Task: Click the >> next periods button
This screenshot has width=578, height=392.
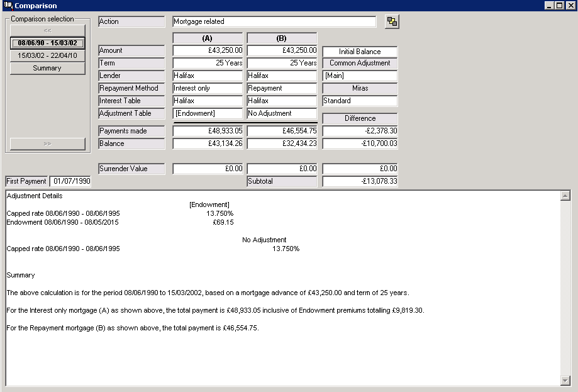Action: click(x=48, y=144)
